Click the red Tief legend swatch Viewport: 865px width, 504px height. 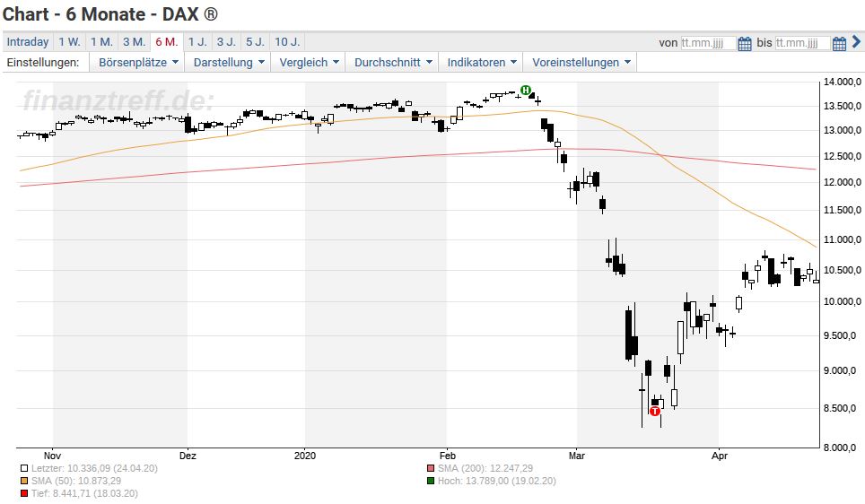(x=24, y=494)
